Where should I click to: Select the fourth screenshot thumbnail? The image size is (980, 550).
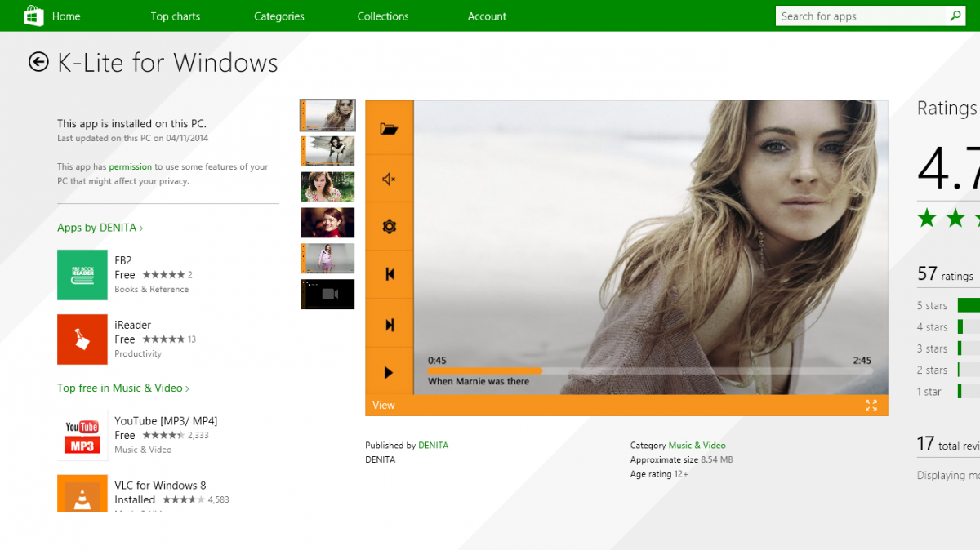pos(327,223)
